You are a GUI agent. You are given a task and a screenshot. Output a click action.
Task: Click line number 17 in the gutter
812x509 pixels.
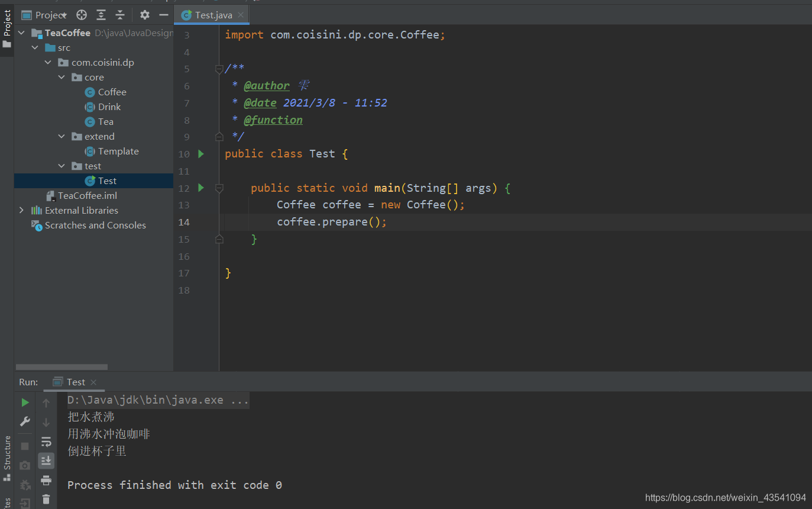click(x=184, y=273)
